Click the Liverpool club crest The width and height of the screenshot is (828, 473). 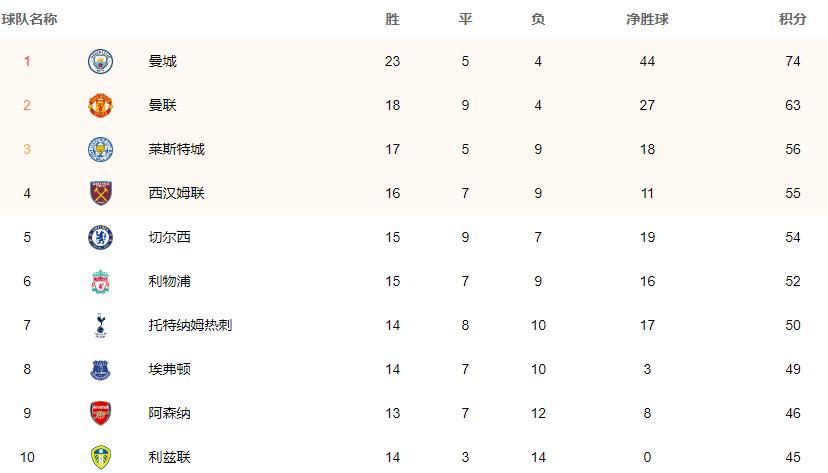100,281
